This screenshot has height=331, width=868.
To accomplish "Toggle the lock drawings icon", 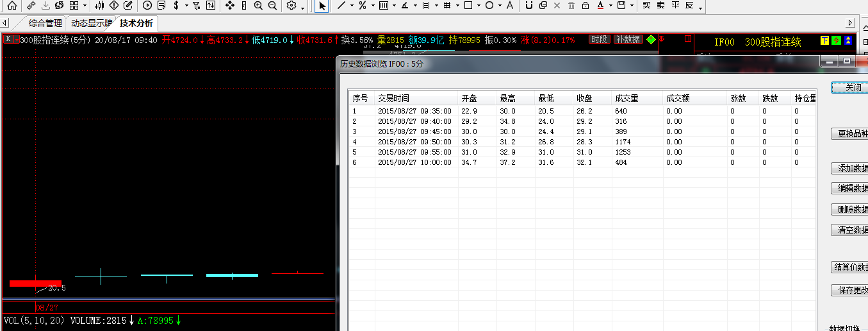I will [585, 6].
